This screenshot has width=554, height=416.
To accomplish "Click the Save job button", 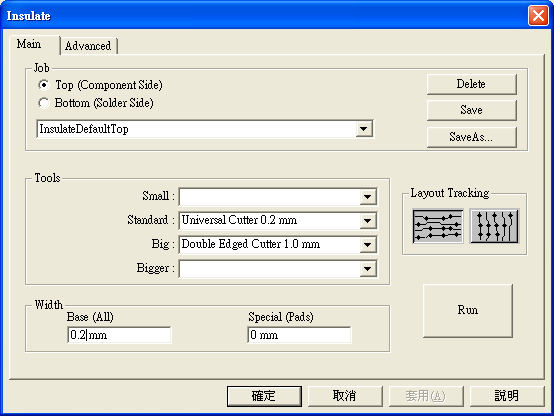I will pos(471,110).
